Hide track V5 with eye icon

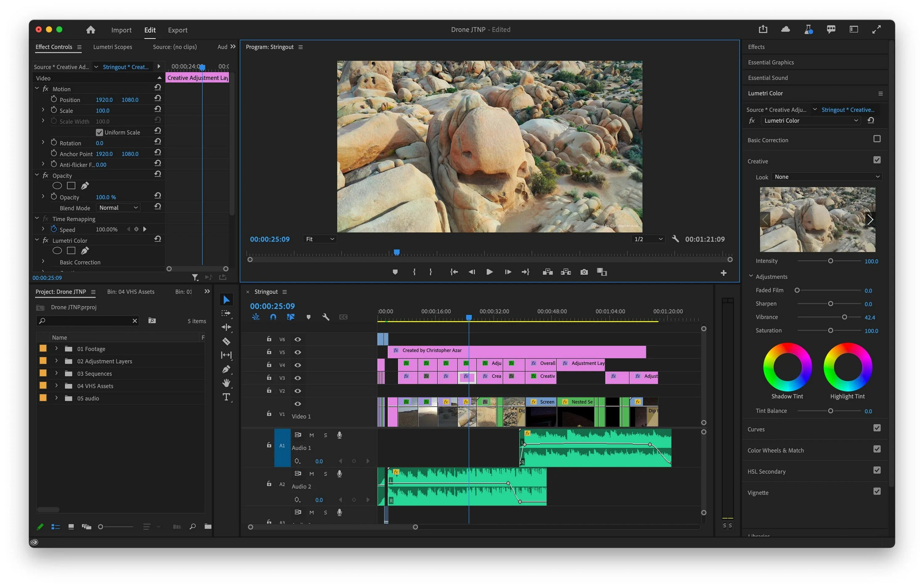[298, 352]
